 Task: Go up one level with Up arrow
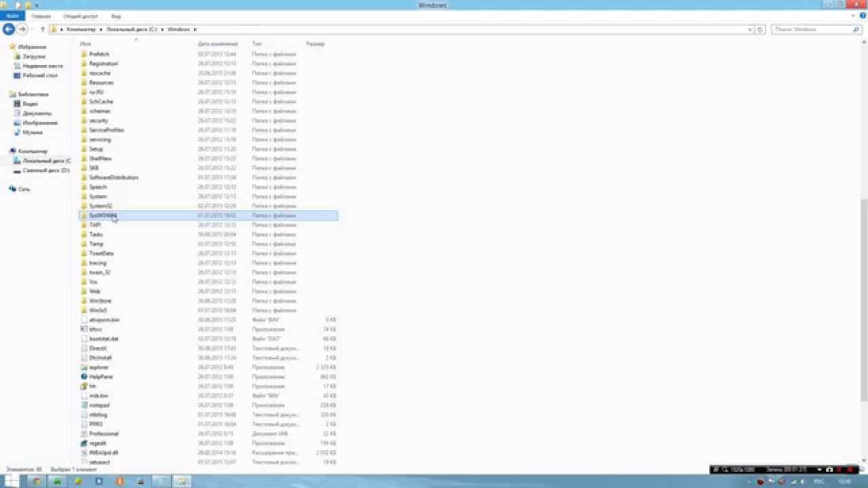(43, 29)
